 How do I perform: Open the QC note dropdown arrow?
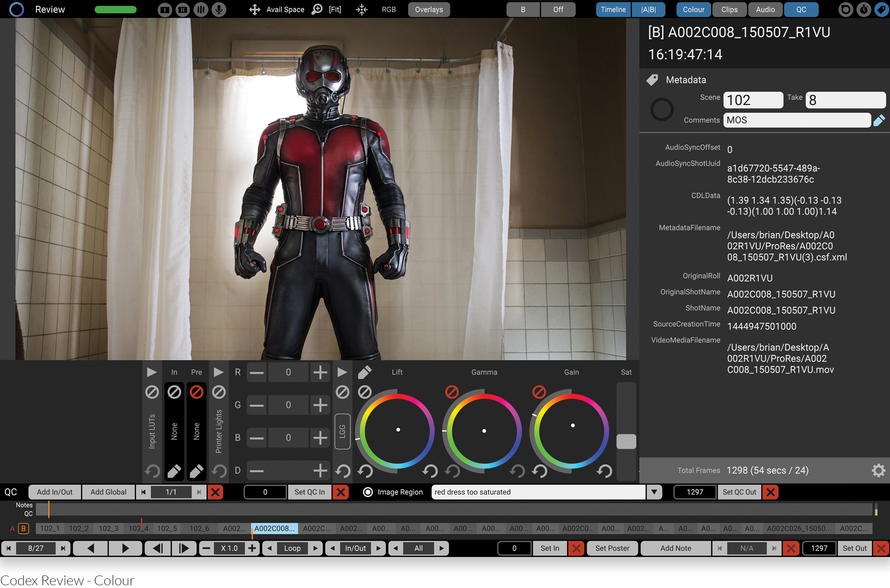[654, 492]
